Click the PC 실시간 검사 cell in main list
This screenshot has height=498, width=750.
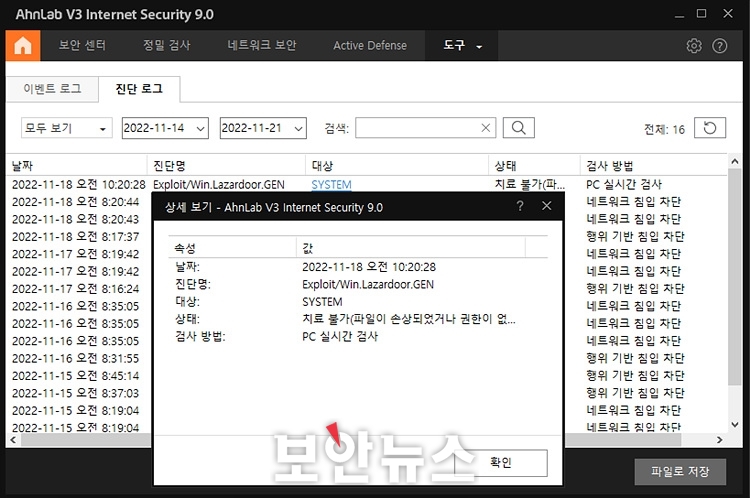624,184
